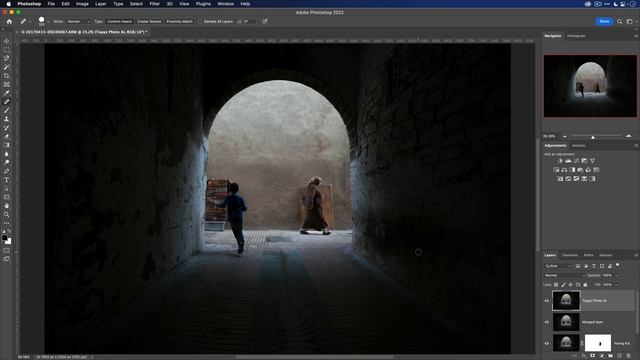The image size is (640, 360).
Task: Open the Fill dropdown arrow
Action: [x=616, y=284]
